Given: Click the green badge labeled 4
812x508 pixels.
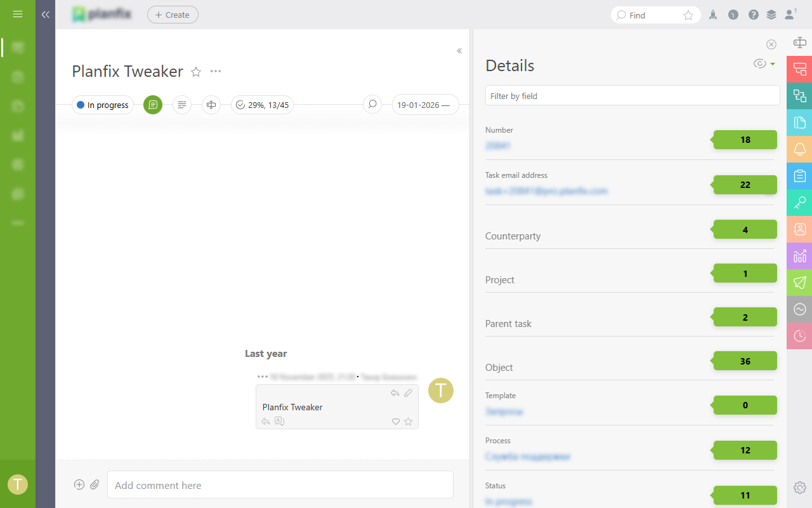Looking at the screenshot, I should [743, 229].
